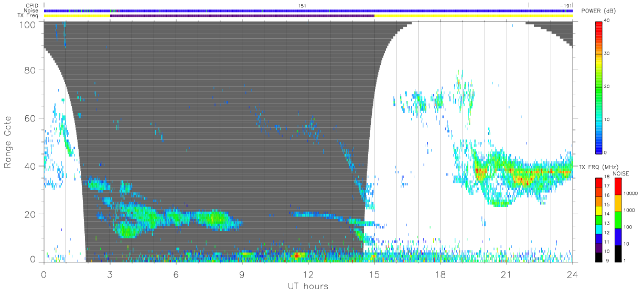Click the Range Gate axis title
The width and height of the screenshot is (644, 297).
tap(8, 142)
